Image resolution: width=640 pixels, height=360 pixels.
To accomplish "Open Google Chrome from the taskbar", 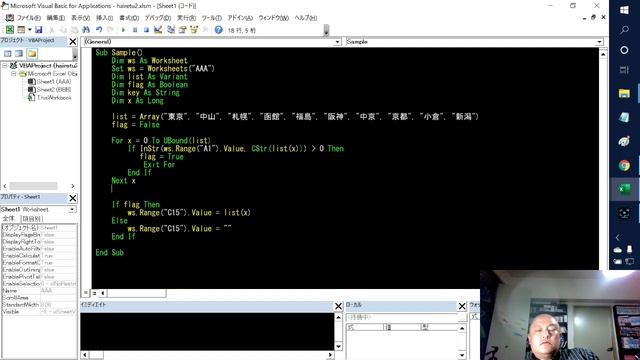I will 624,165.
